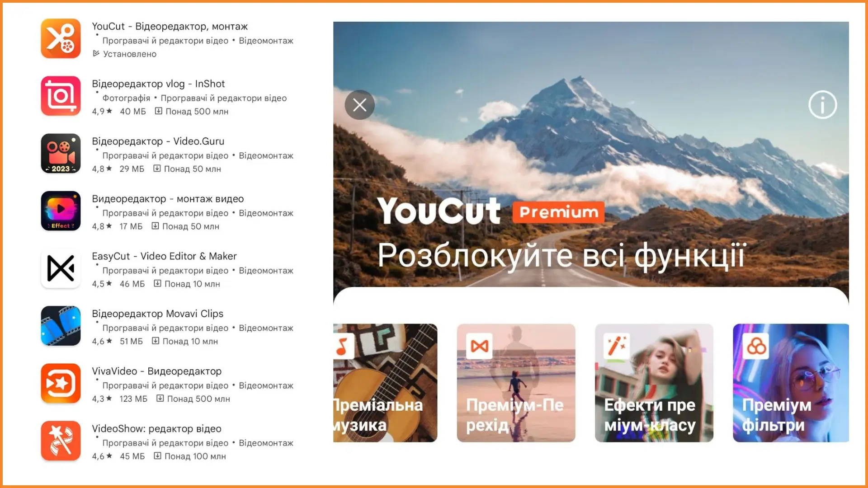
Task: Tap the '45 МБ' size of VideoShow
Action: 132,456
